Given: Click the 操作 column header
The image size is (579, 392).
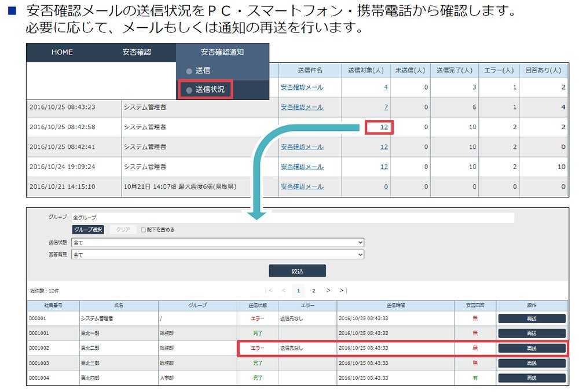Looking at the screenshot, I should tap(532, 305).
